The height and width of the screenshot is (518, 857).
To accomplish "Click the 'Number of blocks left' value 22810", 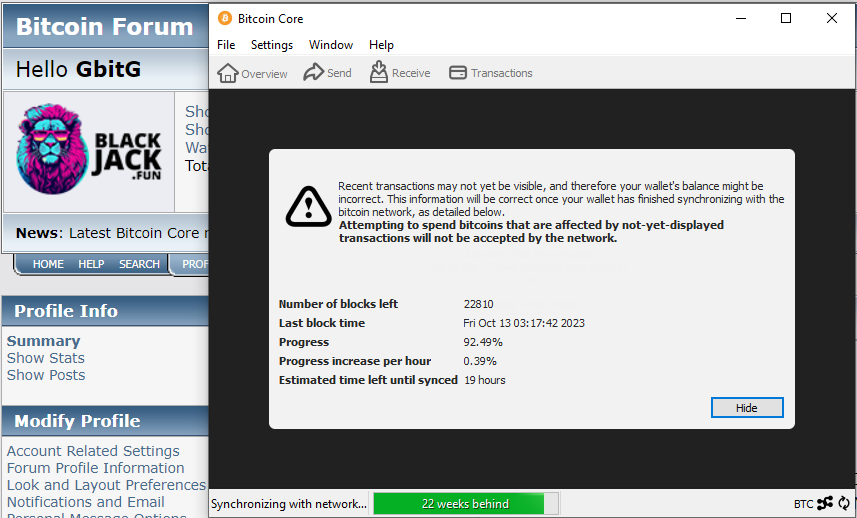I will (x=479, y=304).
